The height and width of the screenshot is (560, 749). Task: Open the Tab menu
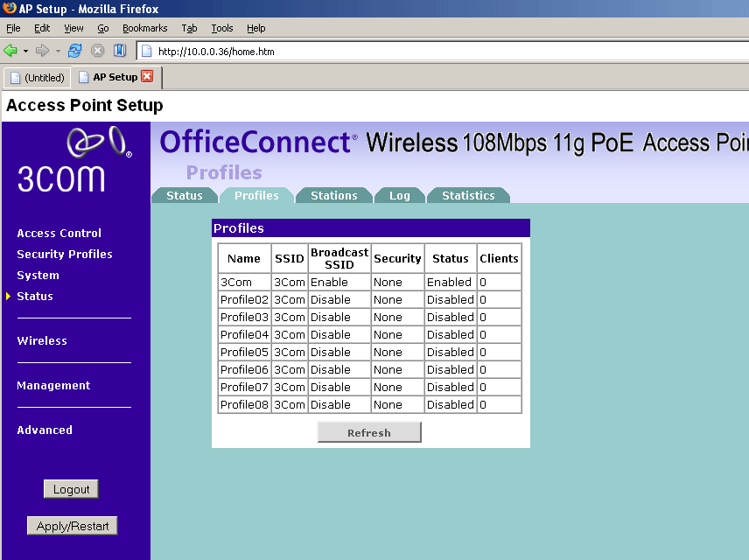tap(189, 28)
